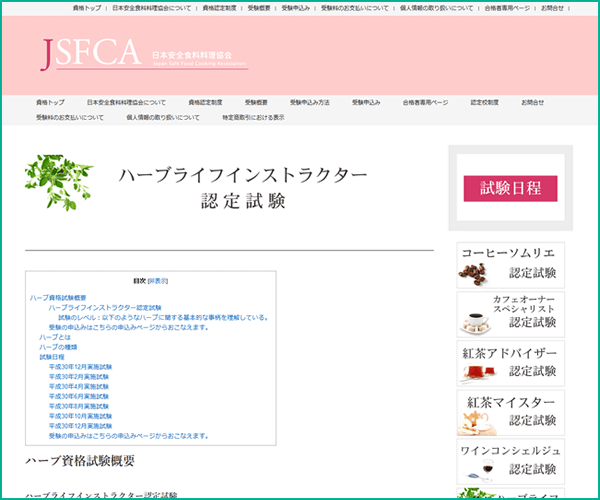Click the 目次 contents box title

(139, 281)
